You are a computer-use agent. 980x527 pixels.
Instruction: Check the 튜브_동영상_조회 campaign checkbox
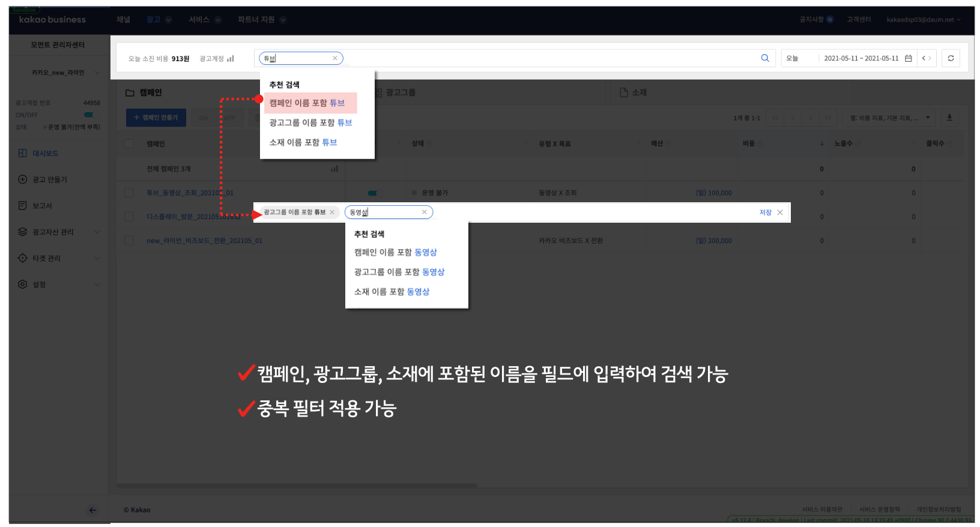tap(129, 193)
